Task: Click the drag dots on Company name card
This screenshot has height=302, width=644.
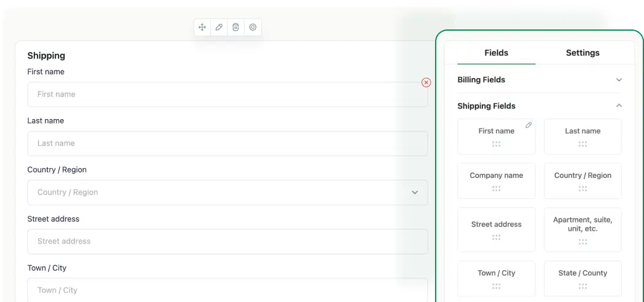Action: [x=496, y=189]
